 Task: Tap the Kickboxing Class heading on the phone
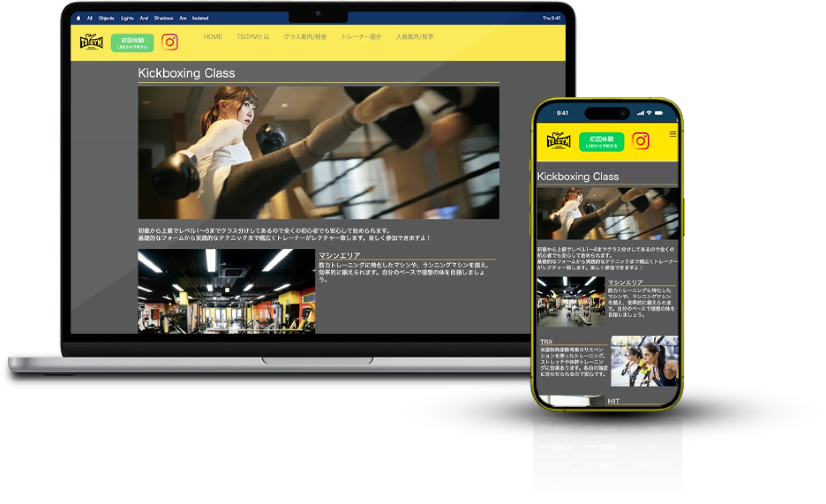[578, 177]
